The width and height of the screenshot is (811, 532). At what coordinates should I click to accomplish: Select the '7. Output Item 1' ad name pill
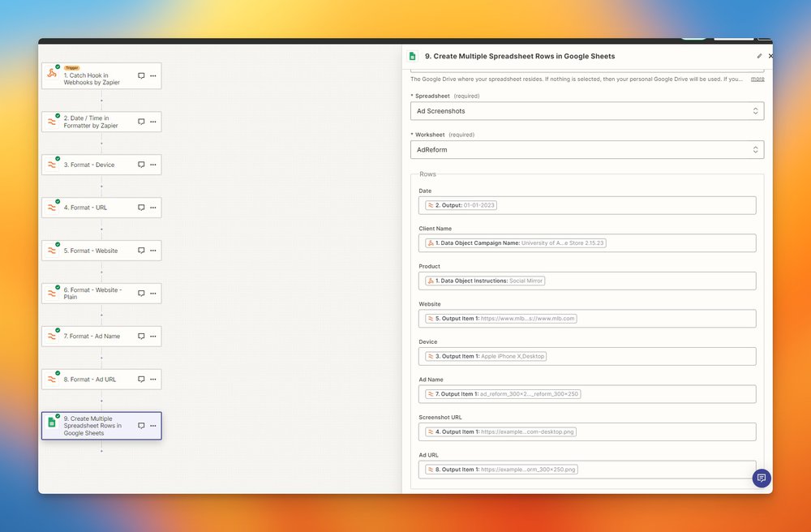point(503,394)
